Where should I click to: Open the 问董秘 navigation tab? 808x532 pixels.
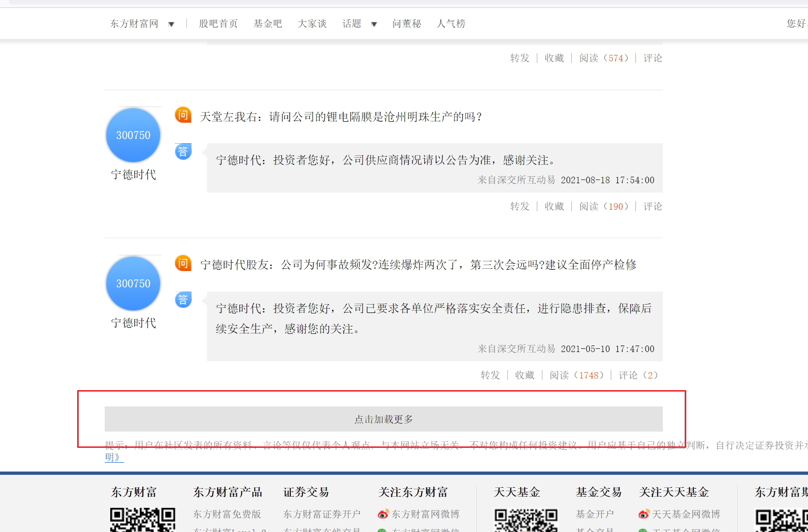pos(407,24)
